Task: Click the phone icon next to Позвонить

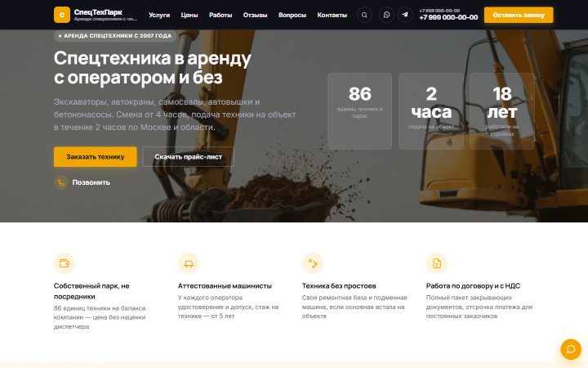Action: pyautogui.click(x=61, y=182)
